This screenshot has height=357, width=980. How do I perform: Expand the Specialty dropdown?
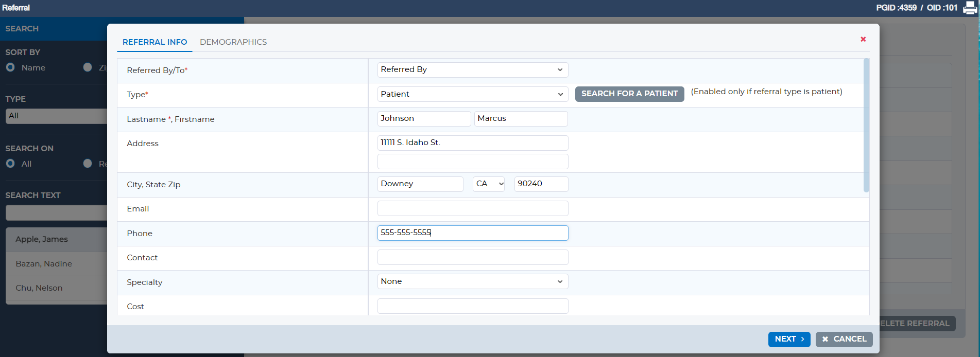(x=472, y=281)
